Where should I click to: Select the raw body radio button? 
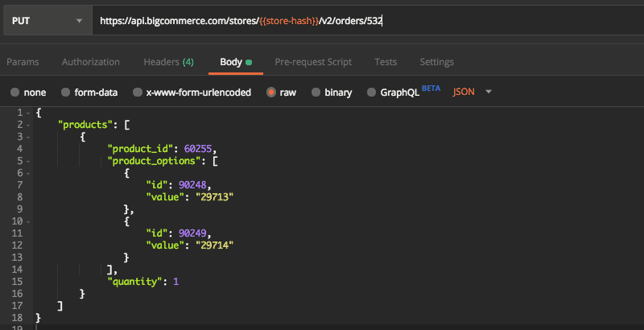pyautogui.click(x=270, y=93)
